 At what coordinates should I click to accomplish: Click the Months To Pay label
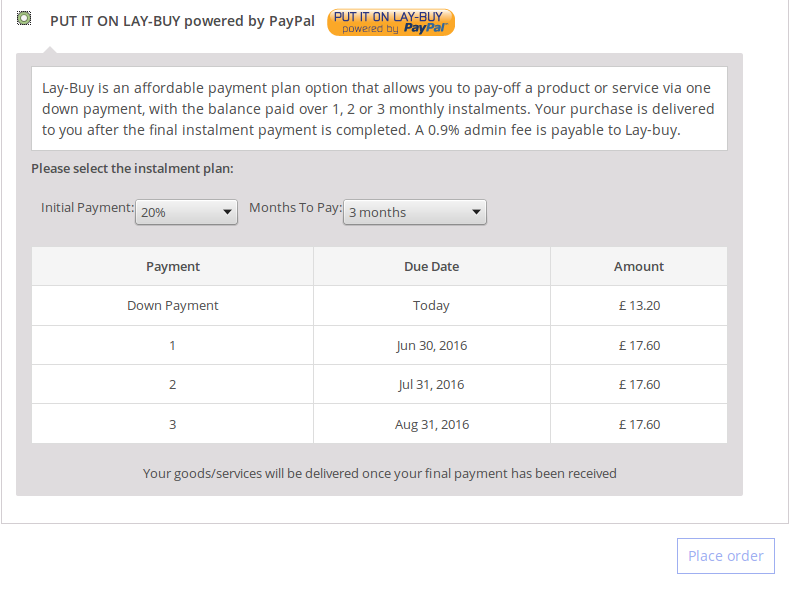tap(296, 208)
